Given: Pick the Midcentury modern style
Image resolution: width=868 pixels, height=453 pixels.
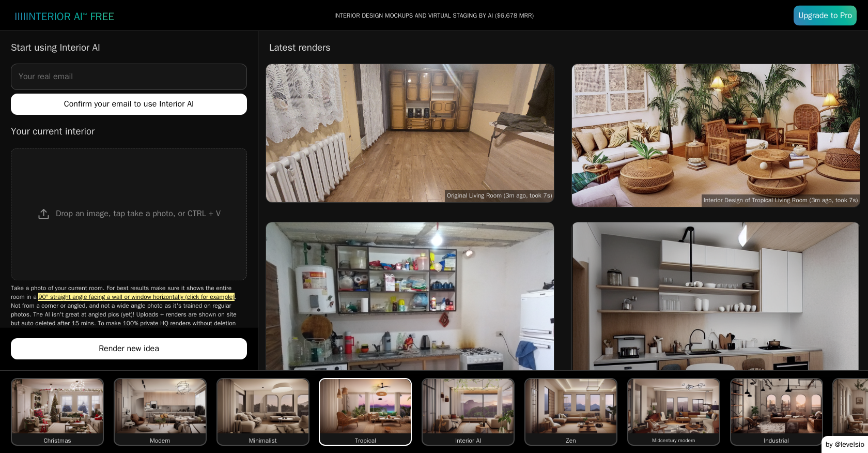Looking at the screenshot, I should (674, 411).
